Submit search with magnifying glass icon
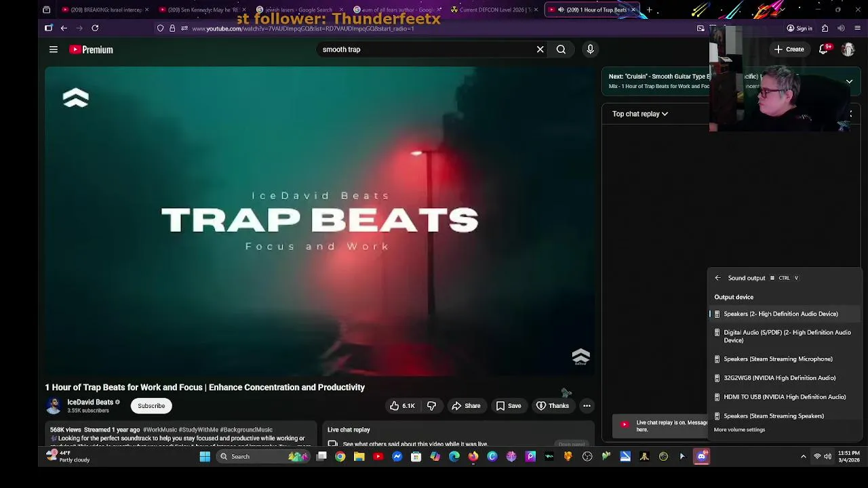Screen dimensions: 868x488 (561, 49)
